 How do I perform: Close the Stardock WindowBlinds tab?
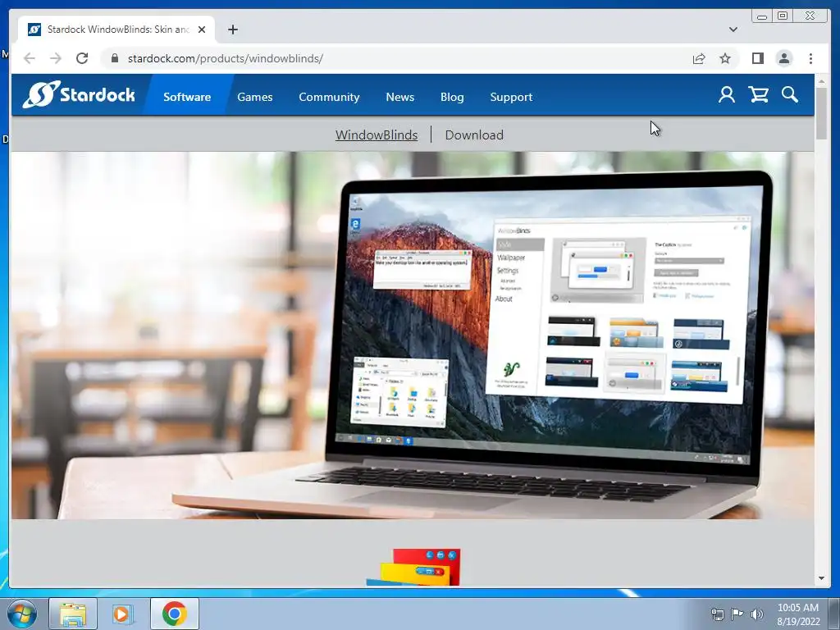pyautogui.click(x=202, y=30)
